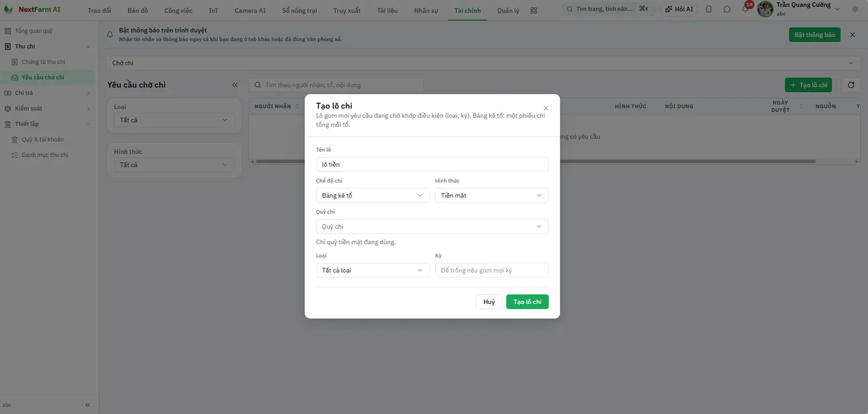The image size is (868, 414).
Task: Switch to the Tài chính tab
Action: click(x=468, y=10)
